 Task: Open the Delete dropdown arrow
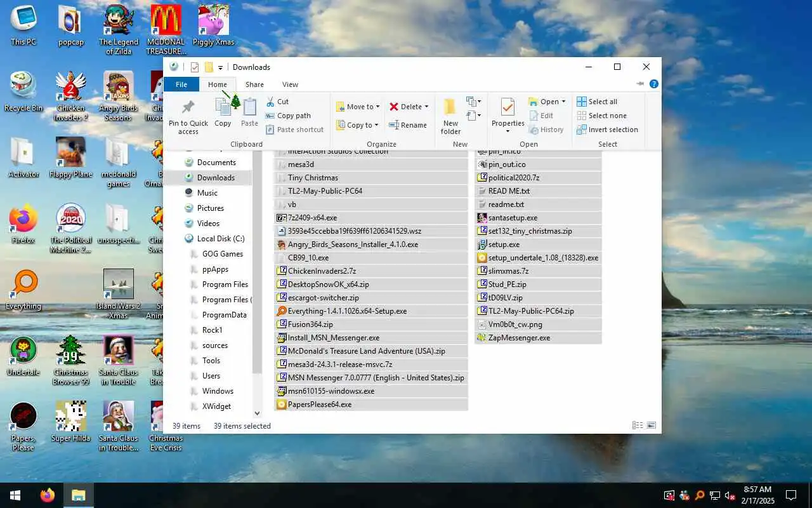click(x=426, y=107)
